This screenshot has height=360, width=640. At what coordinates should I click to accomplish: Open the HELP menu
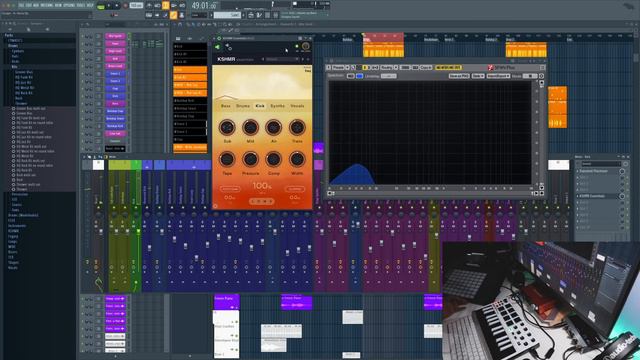[90, 5]
